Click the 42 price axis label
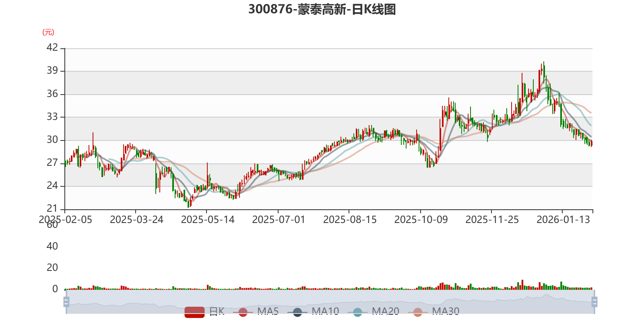The image size is (644, 322). (x=52, y=47)
